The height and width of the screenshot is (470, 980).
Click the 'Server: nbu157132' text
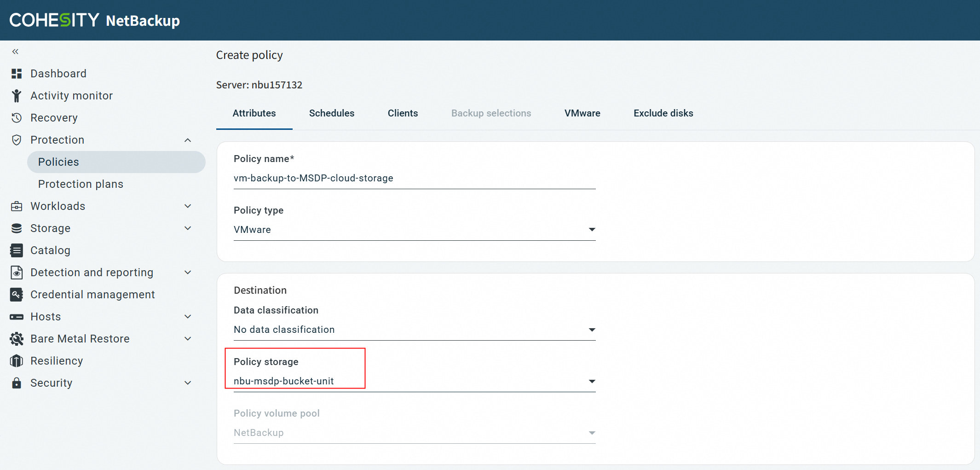point(259,85)
